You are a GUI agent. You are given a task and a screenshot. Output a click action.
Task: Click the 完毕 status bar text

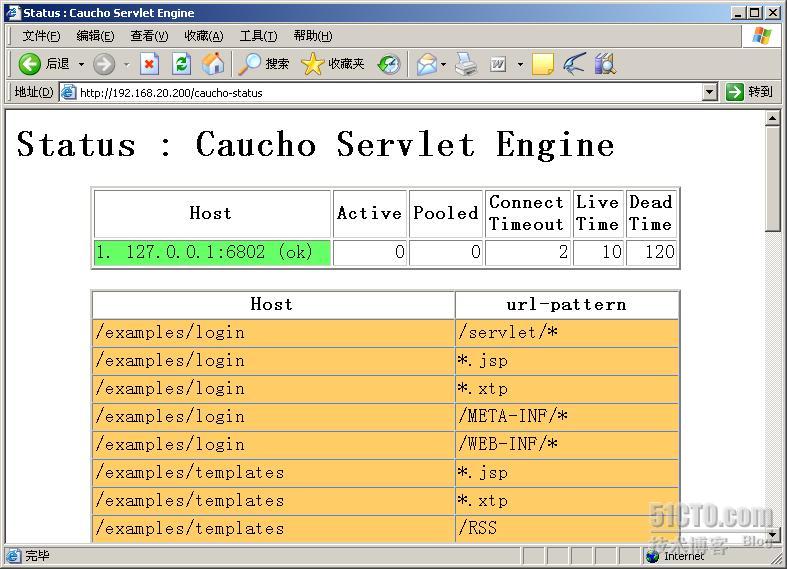tap(37, 556)
